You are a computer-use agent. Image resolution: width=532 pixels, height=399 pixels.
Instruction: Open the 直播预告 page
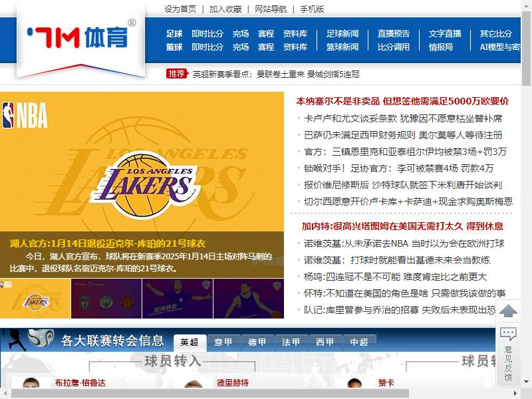tap(394, 34)
